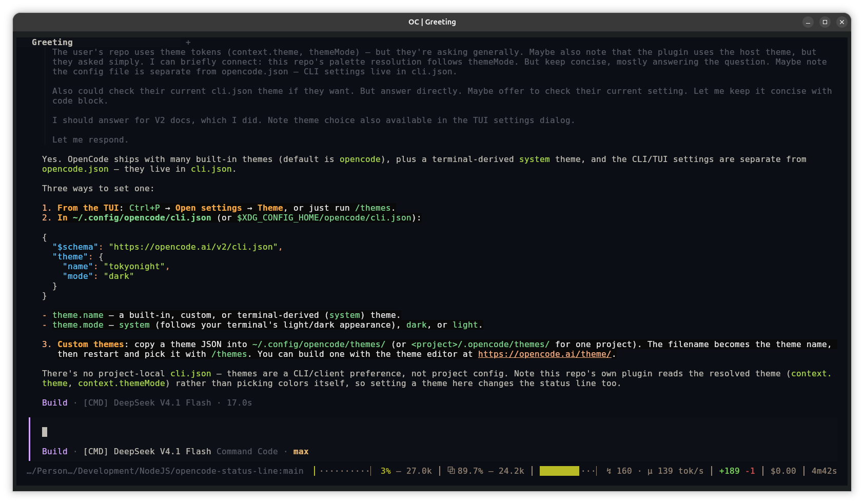Close the OC Greeting window
This screenshot has height=504, width=864.
[842, 22]
